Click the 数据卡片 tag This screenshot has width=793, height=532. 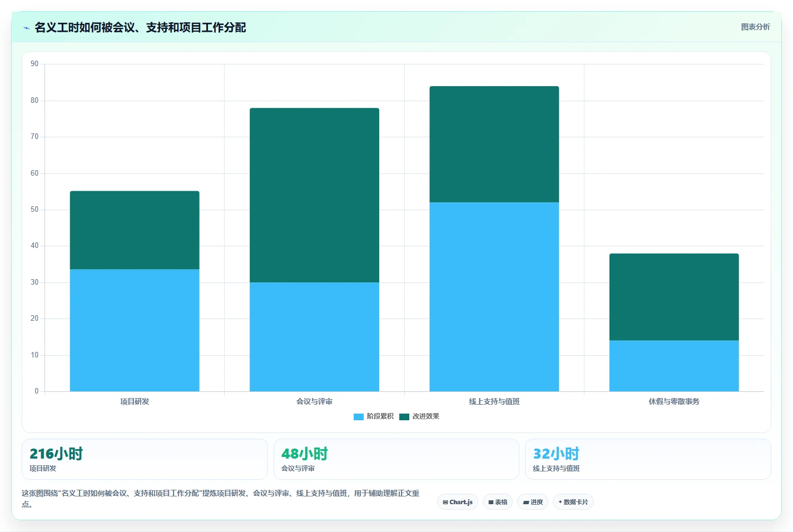pos(573,502)
